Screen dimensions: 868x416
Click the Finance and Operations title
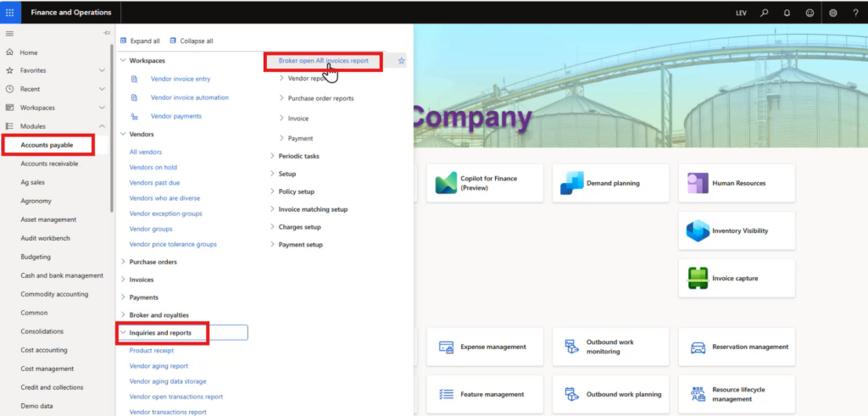71,12
